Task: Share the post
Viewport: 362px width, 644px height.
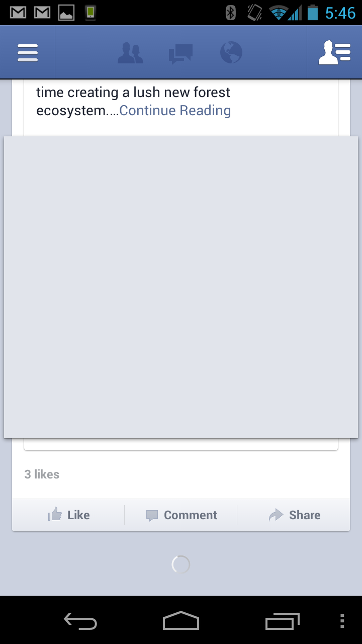Action: (x=294, y=515)
